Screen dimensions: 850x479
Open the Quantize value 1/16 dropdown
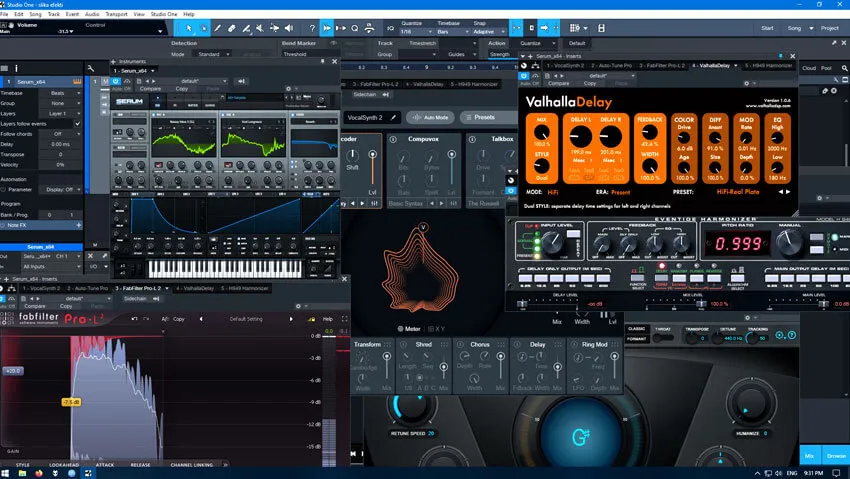click(416, 32)
